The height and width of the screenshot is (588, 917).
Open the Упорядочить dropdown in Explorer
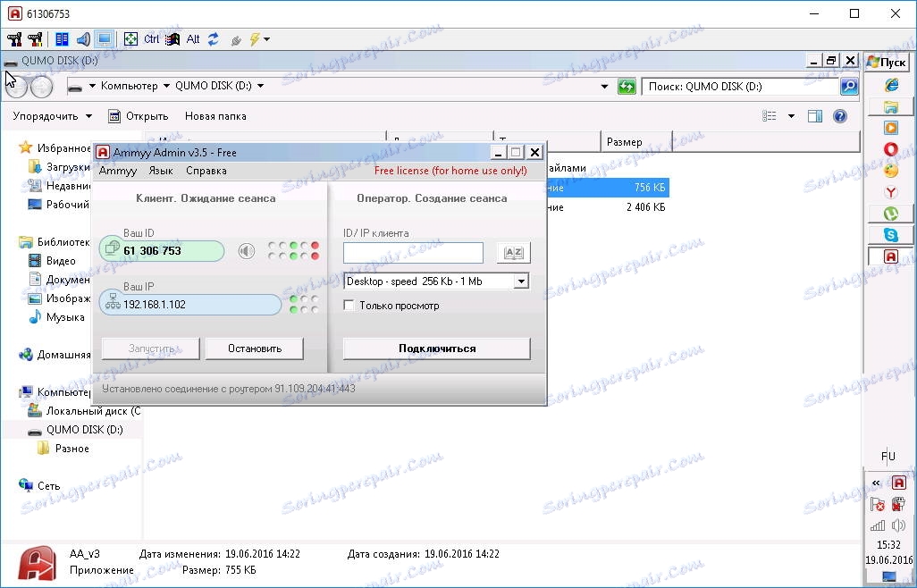tap(53, 116)
